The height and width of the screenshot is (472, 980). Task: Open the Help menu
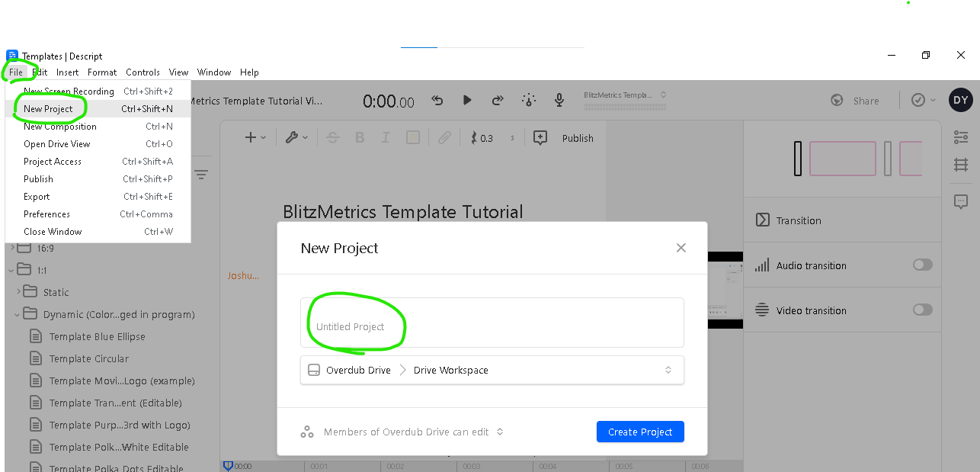[x=249, y=72]
